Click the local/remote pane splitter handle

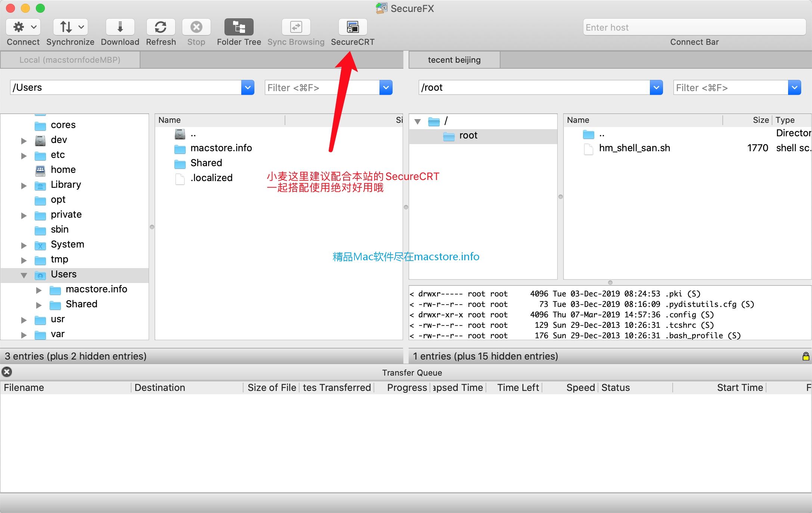click(406, 207)
